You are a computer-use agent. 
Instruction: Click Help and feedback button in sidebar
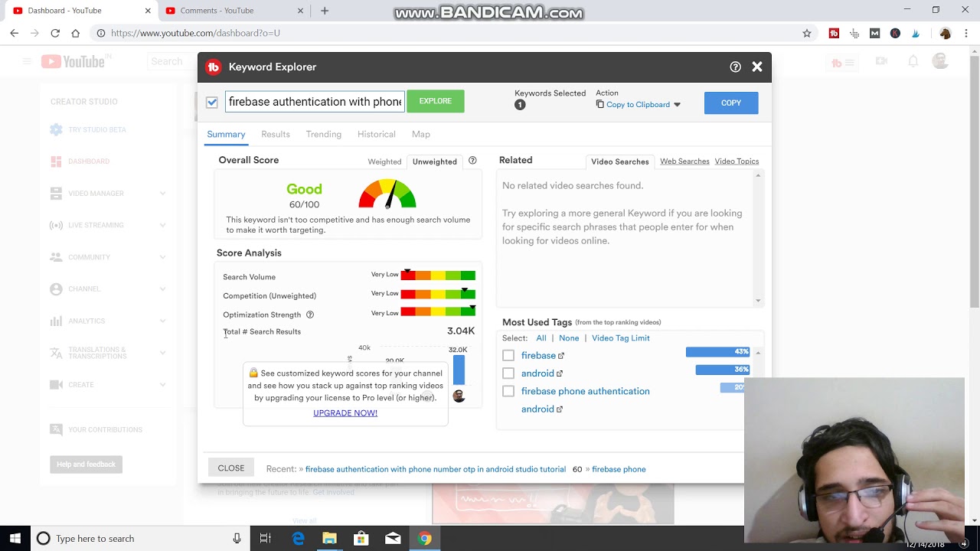click(x=86, y=465)
